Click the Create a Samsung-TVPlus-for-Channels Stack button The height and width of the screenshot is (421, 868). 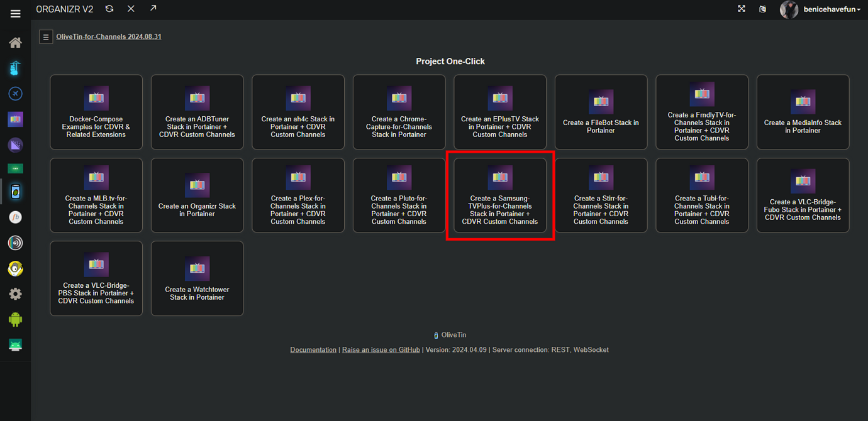pyautogui.click(x=500, y=195)
